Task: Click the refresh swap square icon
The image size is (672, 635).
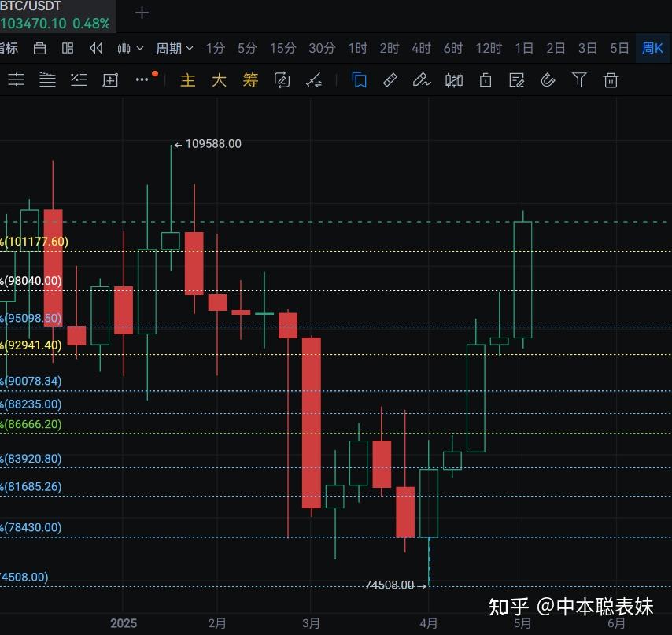Action: [x=282, y=80]
